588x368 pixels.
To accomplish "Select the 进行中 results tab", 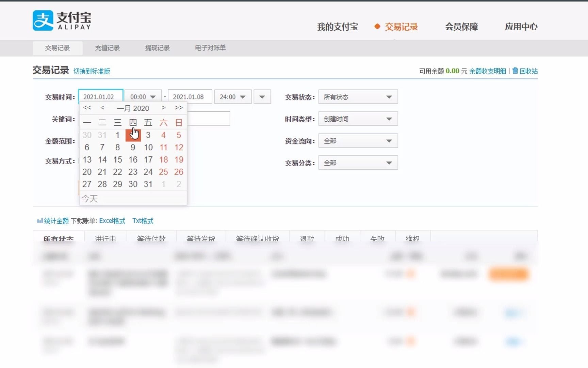I will click(x=105, y=237).
